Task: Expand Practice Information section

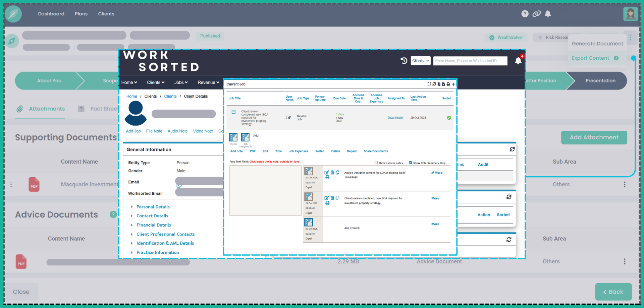Action: tap(158, 252)
